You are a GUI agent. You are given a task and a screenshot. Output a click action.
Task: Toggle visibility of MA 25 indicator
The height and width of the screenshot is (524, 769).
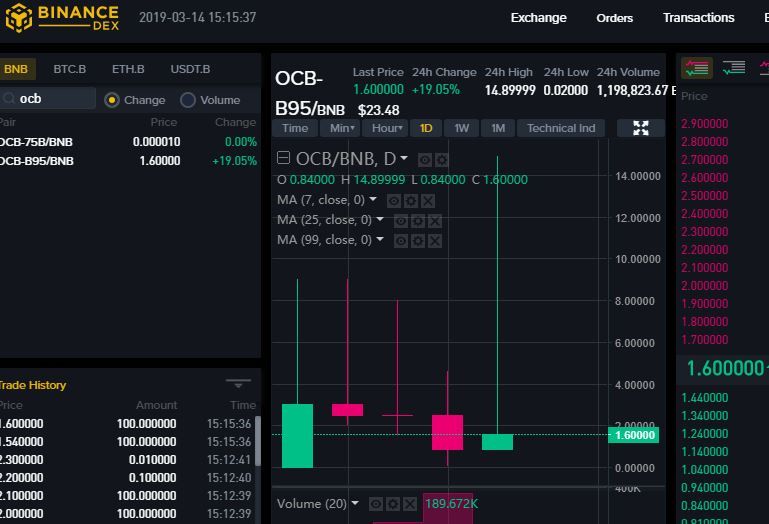(401, 221)
